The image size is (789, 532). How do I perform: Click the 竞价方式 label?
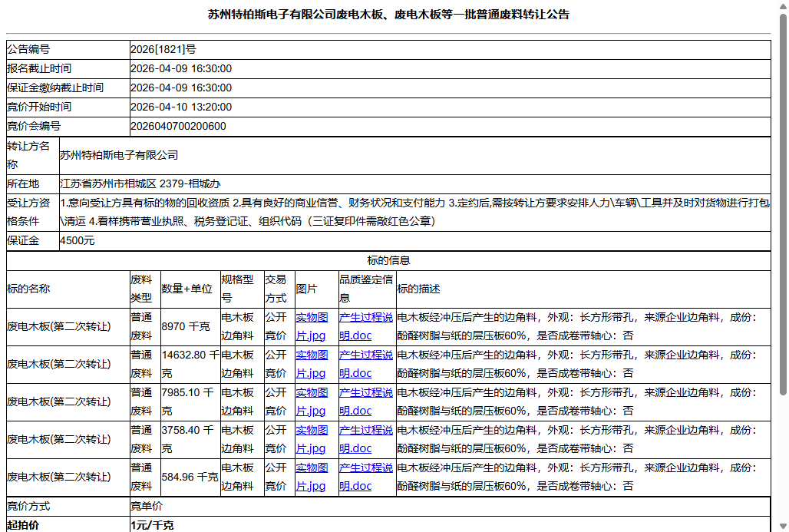click(x=28, y=507)
